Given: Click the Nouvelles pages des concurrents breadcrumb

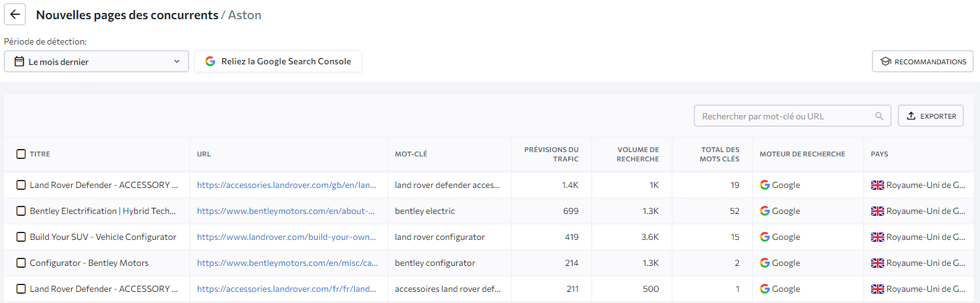Looking at the screenshot, I should 127,15.
